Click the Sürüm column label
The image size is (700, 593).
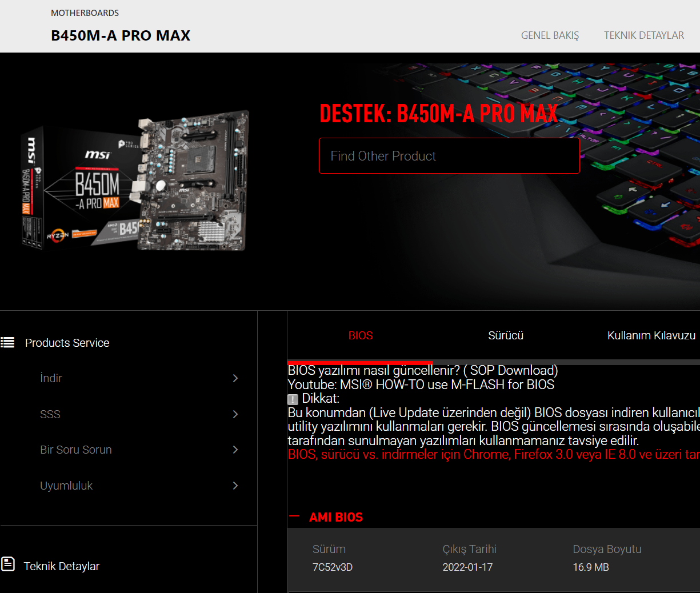tap(329, 549)
